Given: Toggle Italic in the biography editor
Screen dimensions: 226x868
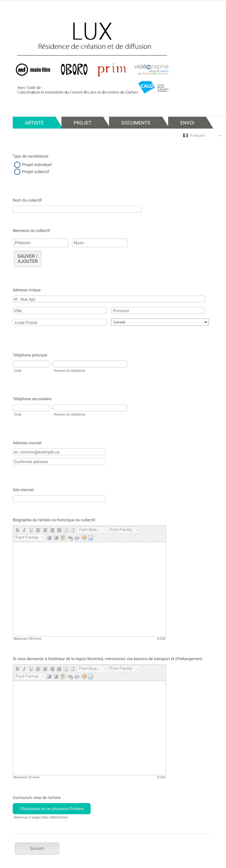Looking at the screenshot, I should point(24,530).
